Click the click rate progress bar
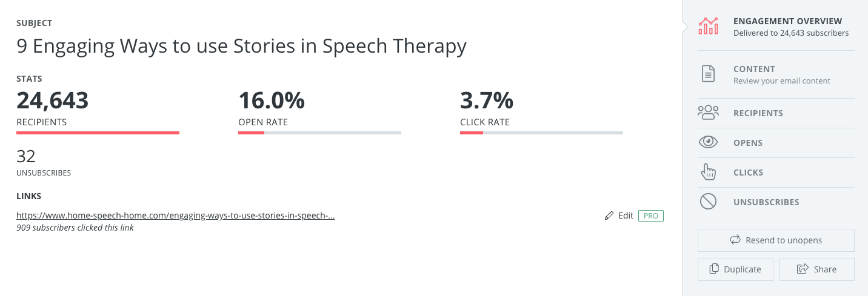The height and width of the screenshot is (296, 868). [x=541, y=133]
